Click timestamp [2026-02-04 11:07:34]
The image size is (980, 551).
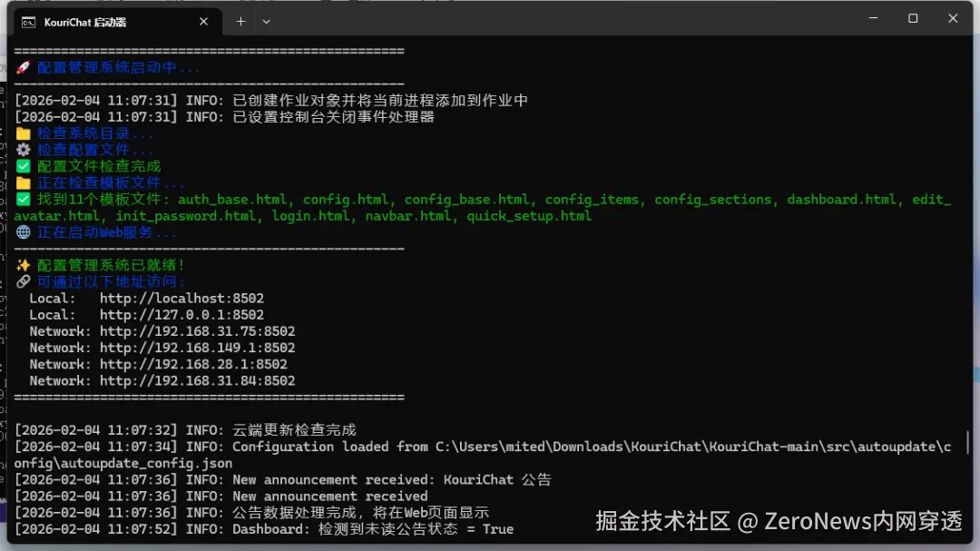click(96, 447)
